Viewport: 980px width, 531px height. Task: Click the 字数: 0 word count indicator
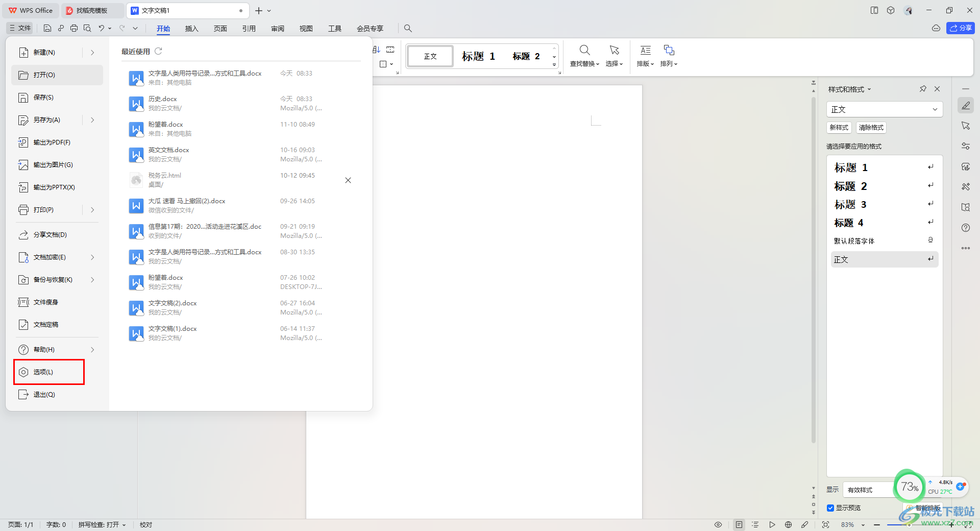56,524
